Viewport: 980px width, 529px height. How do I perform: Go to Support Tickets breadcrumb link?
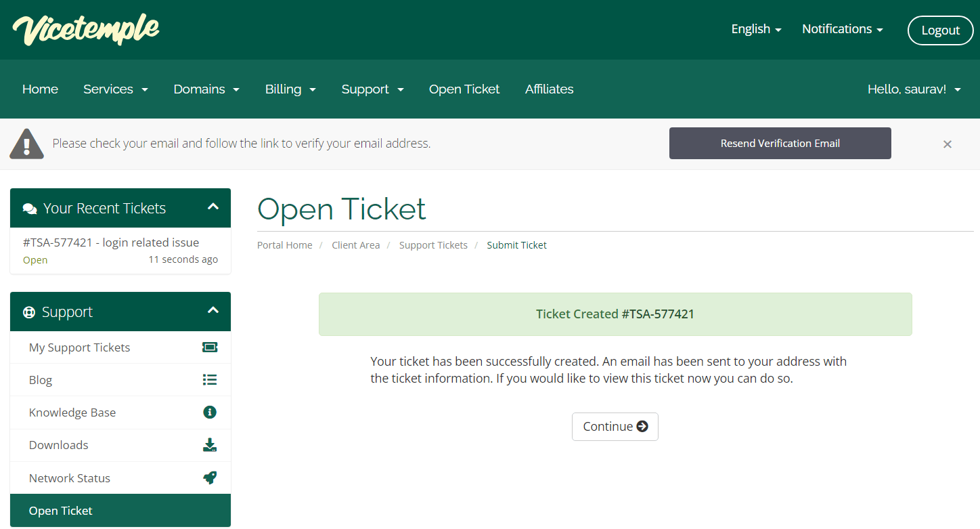click(433, 245)
